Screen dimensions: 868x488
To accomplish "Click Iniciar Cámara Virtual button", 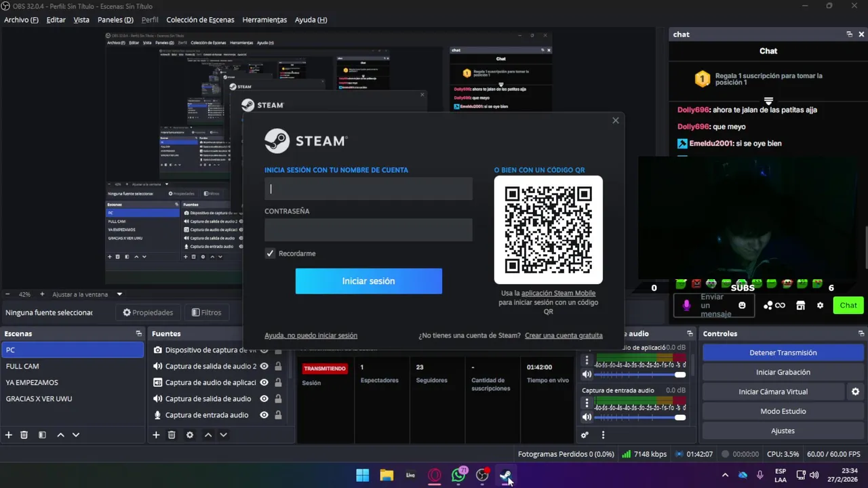I will [x=772, y=392].
